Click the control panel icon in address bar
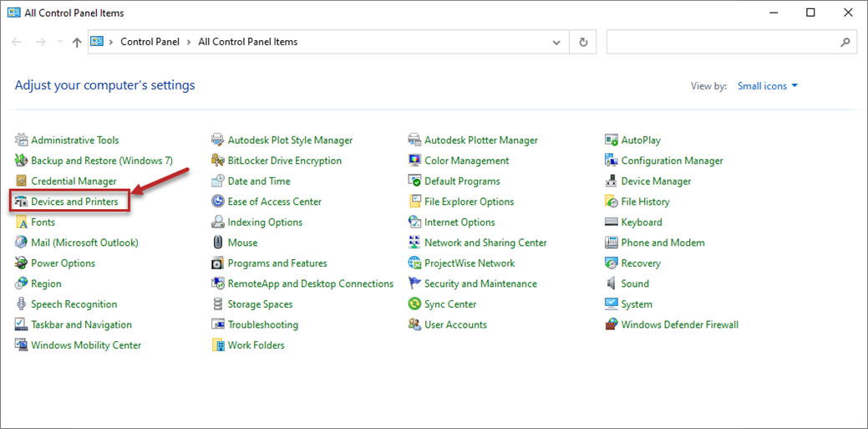Viewport: 868px width, 429px height. tap(98, 42)
